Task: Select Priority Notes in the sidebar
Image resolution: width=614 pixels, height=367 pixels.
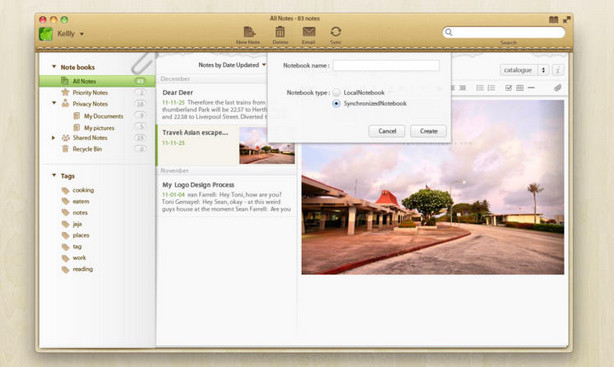Action: 90,92
